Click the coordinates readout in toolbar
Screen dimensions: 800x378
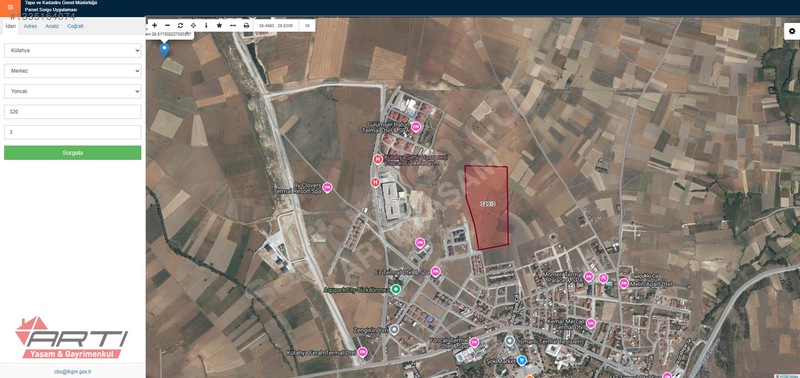[276, 25]
